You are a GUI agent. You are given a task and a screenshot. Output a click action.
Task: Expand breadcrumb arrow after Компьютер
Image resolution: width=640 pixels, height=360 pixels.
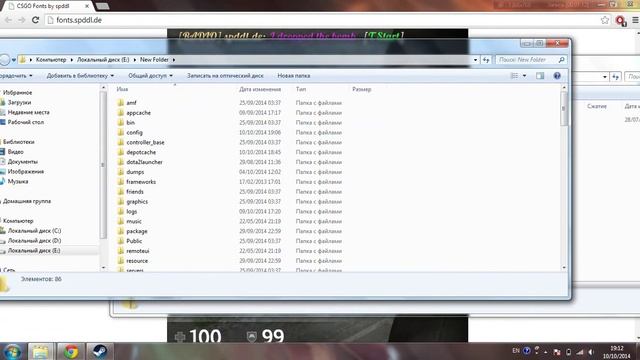click(72, 60)
